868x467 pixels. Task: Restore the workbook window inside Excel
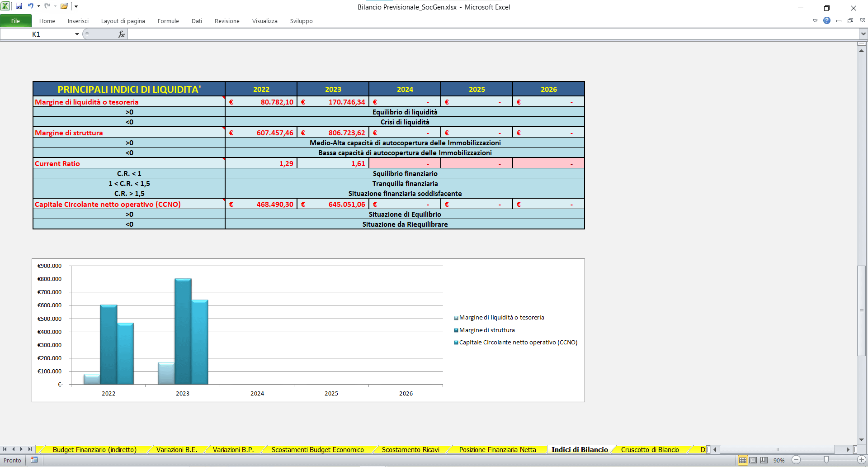pos(850,21)
